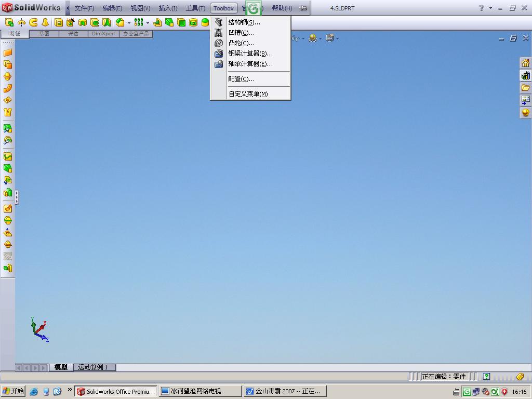Choose 凸轮(C)... menu entry

click(251, 43)
